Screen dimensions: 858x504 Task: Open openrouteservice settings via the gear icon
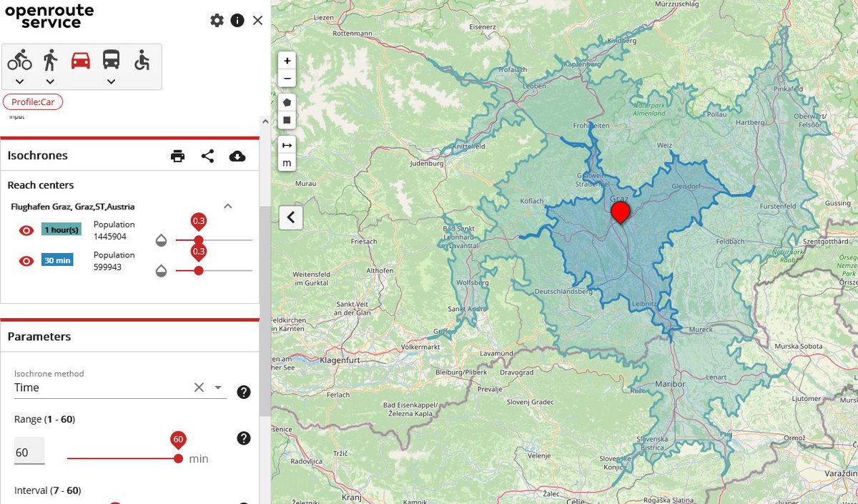(x=217, y=21)
